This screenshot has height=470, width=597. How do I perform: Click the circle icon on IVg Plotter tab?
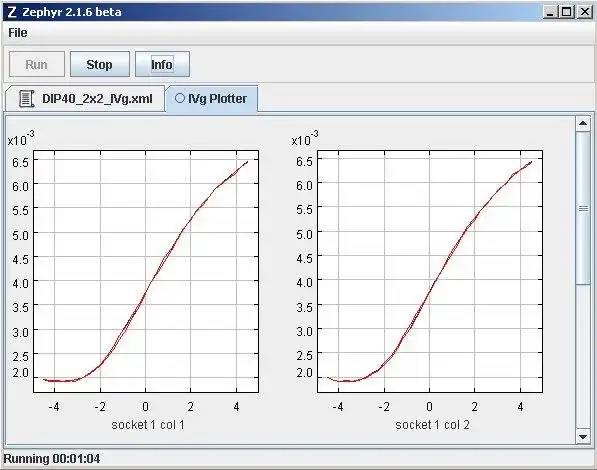click(179, 98)
